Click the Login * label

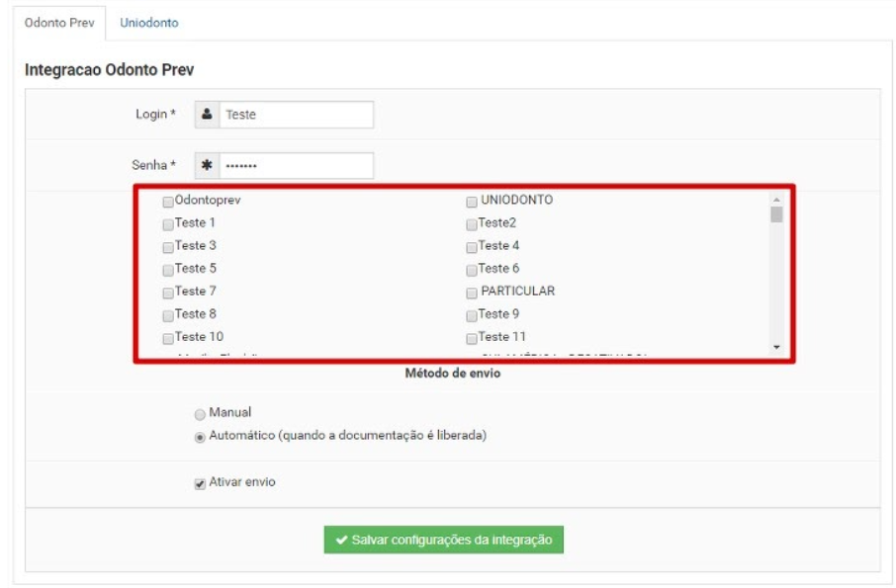pyautogui.click(x=155, y=115)
